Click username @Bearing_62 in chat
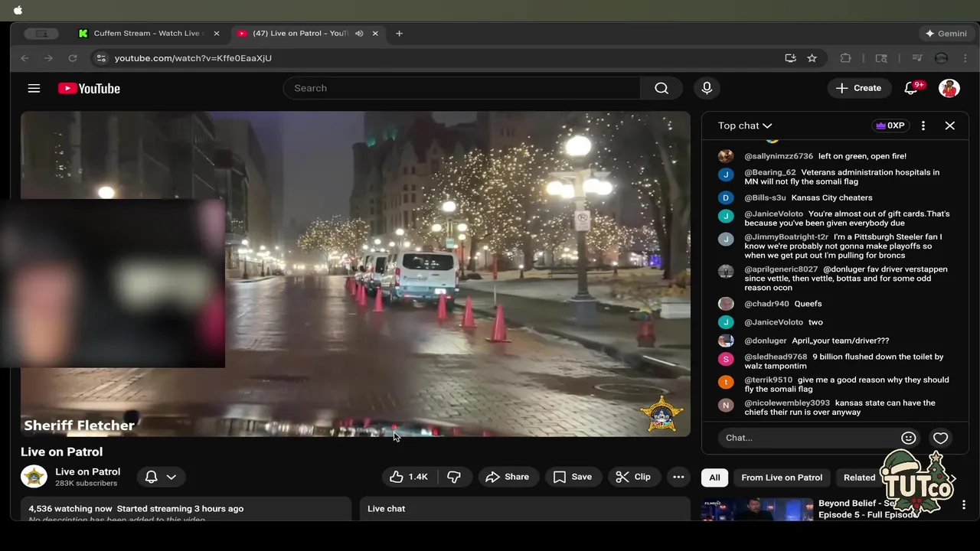This screenshot has height=551, width=980. tap(770, 173)
